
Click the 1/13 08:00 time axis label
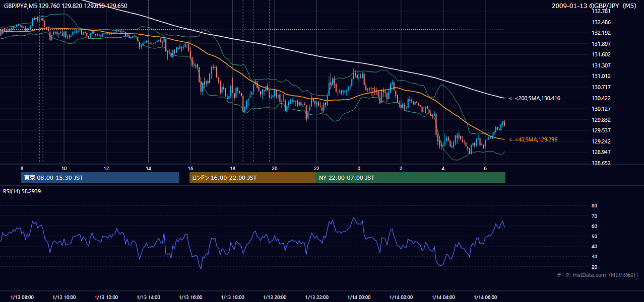pos(22,297)
